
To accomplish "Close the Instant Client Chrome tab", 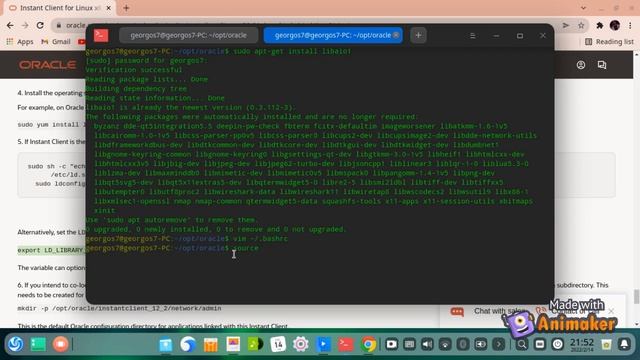I will click(109, 8).
